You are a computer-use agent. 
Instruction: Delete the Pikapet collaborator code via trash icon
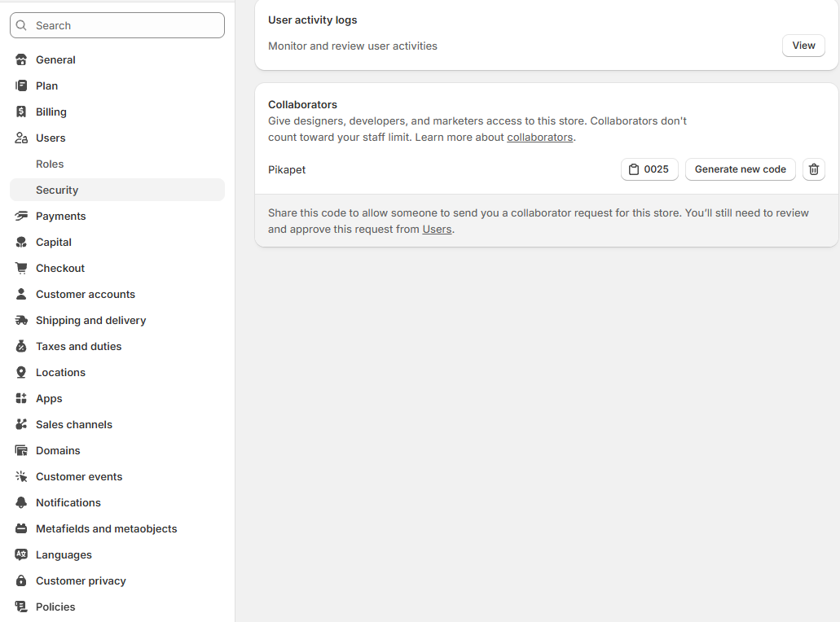coord(813,169)
